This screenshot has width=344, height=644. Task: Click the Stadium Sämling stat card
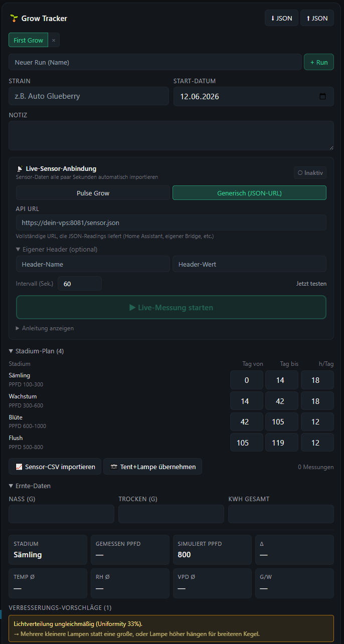pyautogui.click(x=48, y=550)
